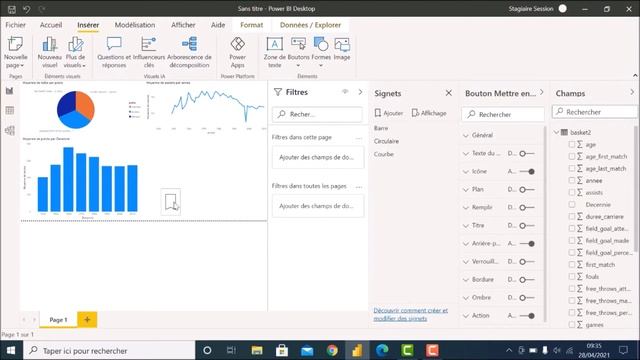Select the Courbe bookmark
Image resolution: width=640 pixels, height=360 pixels.
click(x=384, y=154)
